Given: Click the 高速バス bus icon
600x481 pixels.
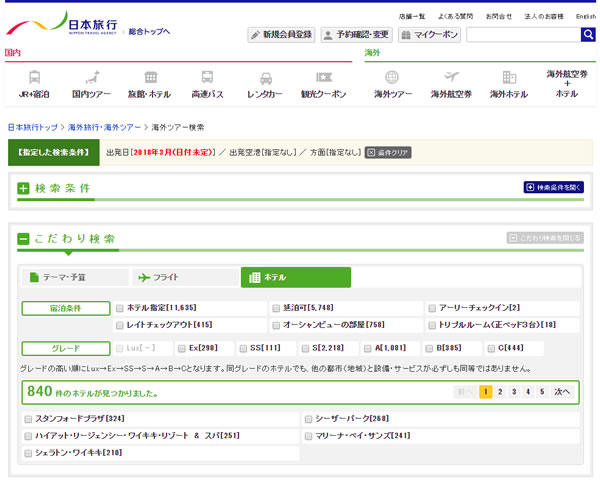Looking at the screenshot, I should (207, 77).
